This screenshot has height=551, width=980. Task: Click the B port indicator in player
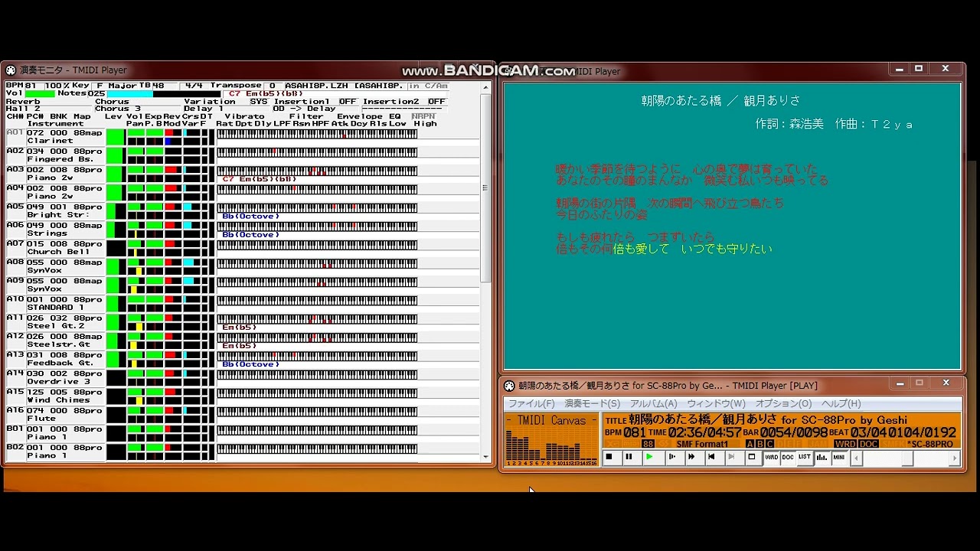[x=760, y=444]
